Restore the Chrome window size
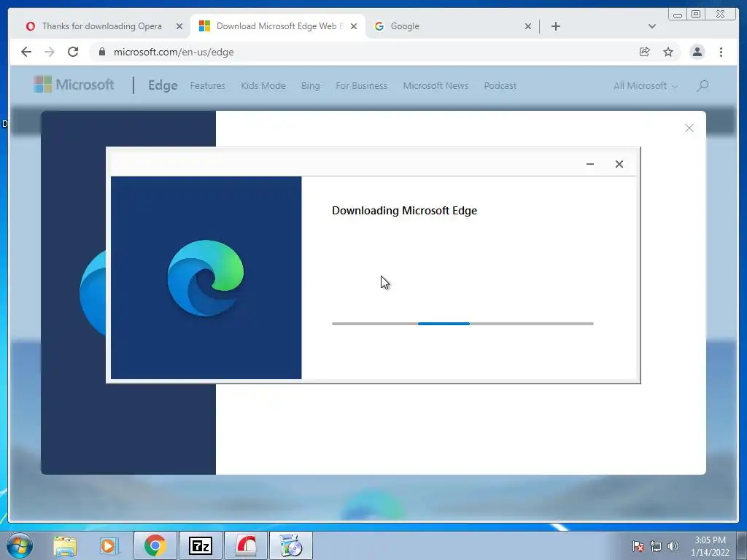The image size is (747, 560). coord(696,15)
